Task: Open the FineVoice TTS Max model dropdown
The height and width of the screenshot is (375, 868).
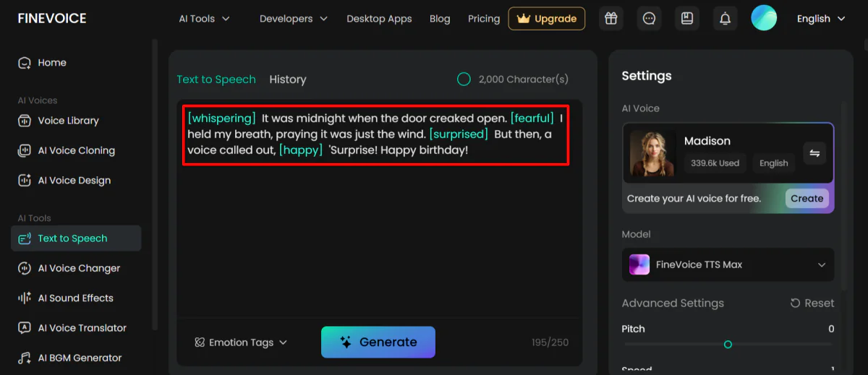Action: coord(728,264)
